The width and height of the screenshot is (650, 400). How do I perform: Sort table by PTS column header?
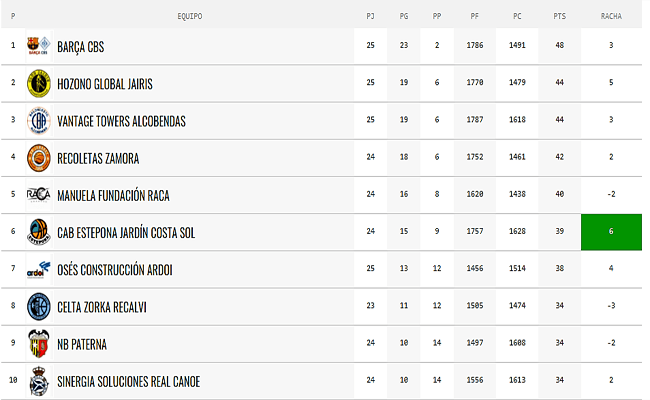[x=559, y=16]
